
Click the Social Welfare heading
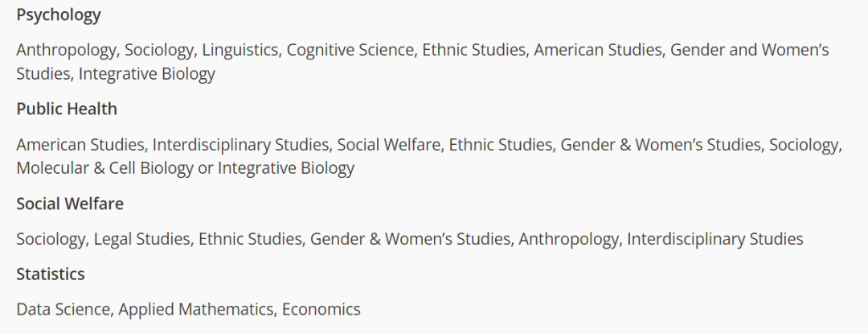pyautogui.click(x=70, y=204)
